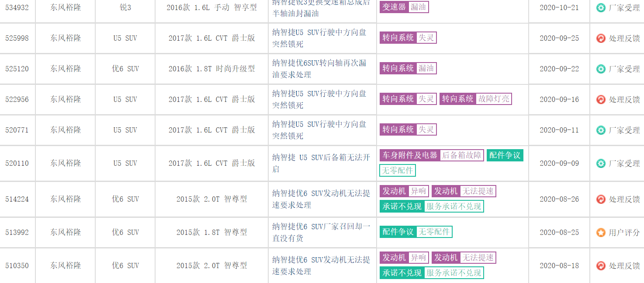Select complaint ID 525998
The image size is (644, 283).
click(17, 38)
